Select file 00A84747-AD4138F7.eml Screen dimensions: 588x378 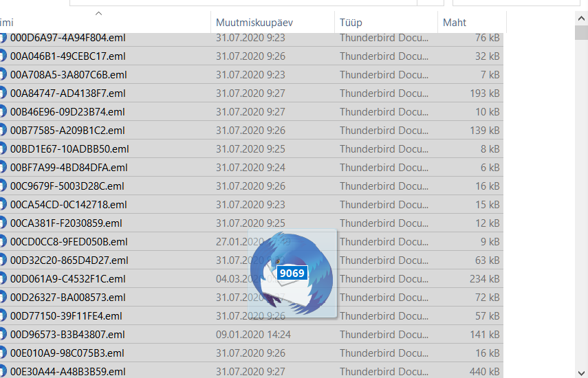click(x=68, y=93)
